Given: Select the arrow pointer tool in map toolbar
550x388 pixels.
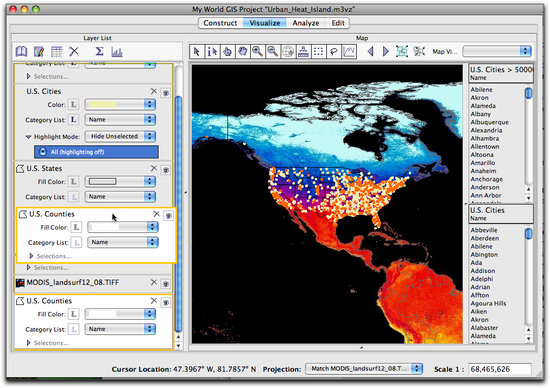Looking at the screenshot, I should 197,52.
